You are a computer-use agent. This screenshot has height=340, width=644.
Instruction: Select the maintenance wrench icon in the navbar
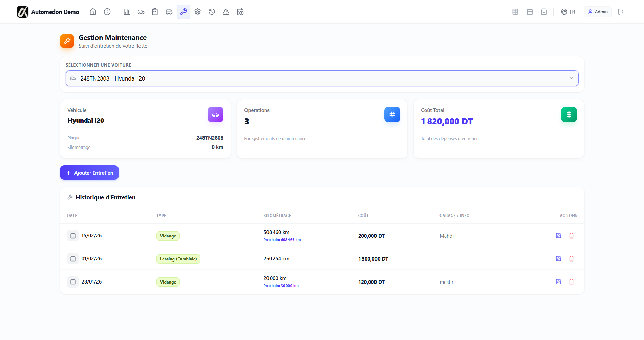click(x=184, y=12)
